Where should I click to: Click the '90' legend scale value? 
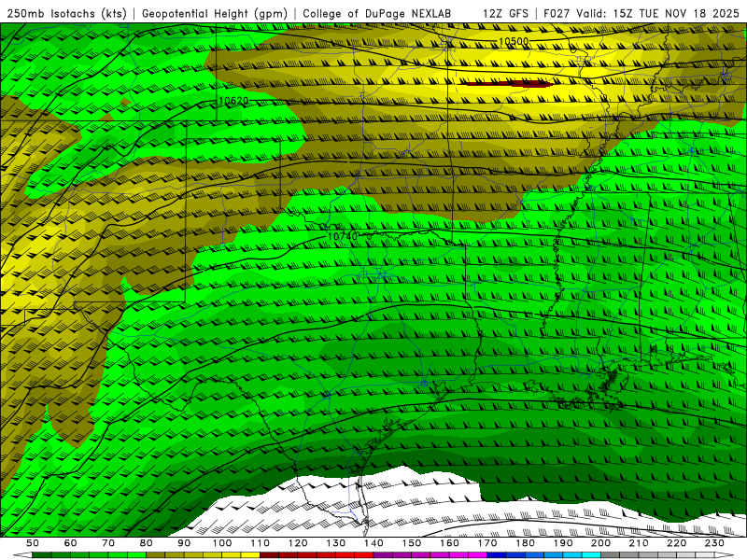[184, 543]
